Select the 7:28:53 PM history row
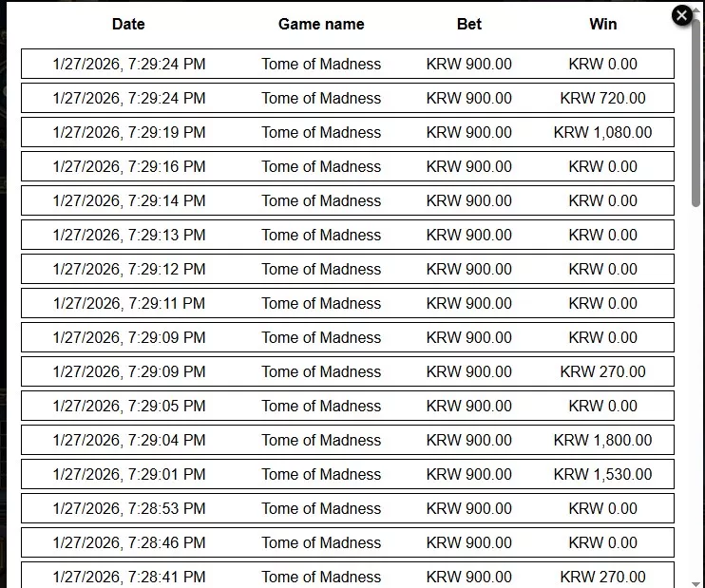This screenshot has width=705, height=588. tap(348, 508)
